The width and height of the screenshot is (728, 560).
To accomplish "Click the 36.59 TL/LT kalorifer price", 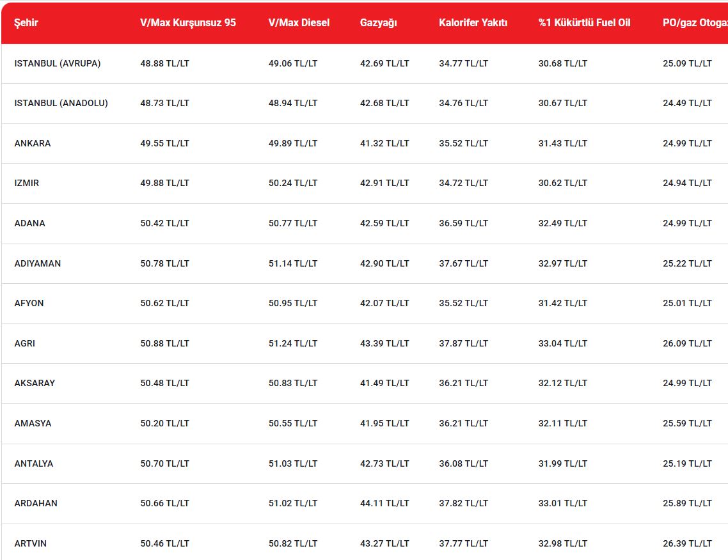I will 463,223.
